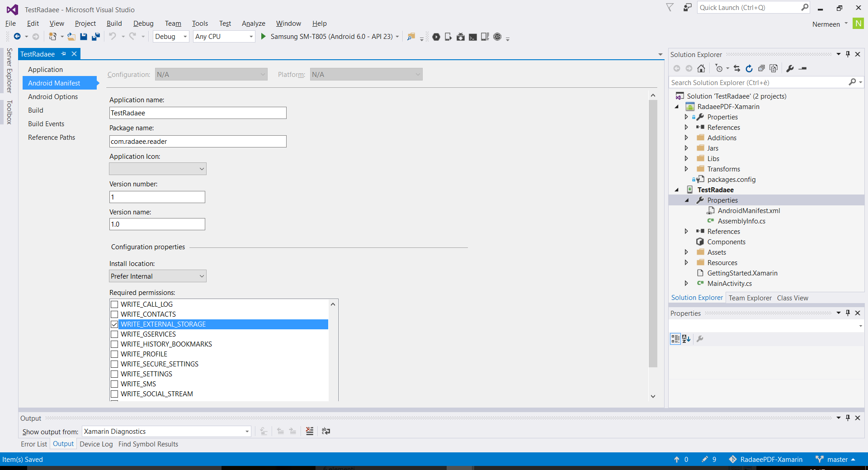Open the Install location dropdown
Image resolution: width=868 pixels, height=470 pixels.
click(x=158, y=276)
